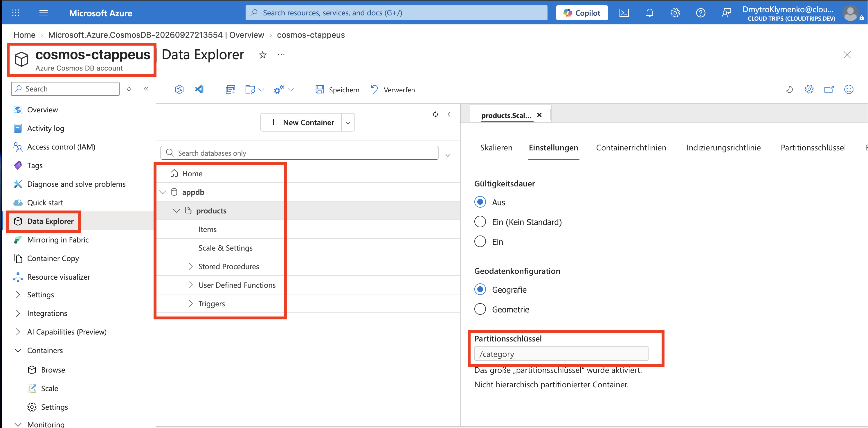Switch to the Skalieren tab
This screenshot has width=868, height=428.
496,148
